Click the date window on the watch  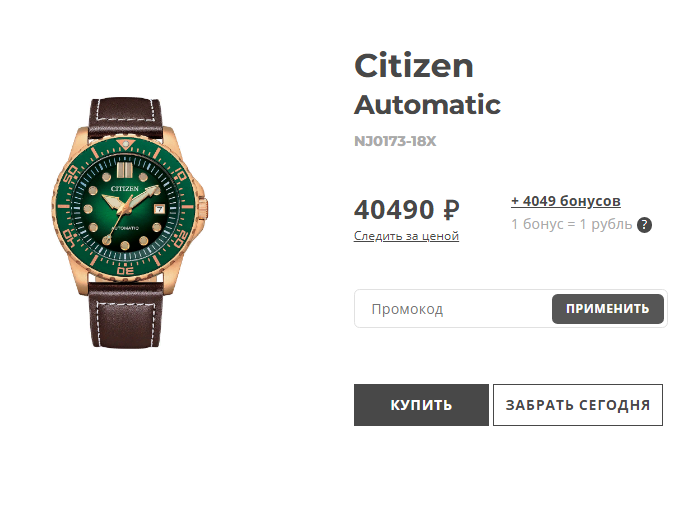pos(159,209)
